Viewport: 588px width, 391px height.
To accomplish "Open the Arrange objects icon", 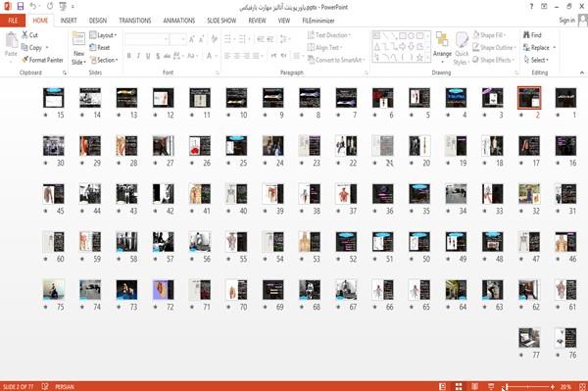I will tap(442, 40).
